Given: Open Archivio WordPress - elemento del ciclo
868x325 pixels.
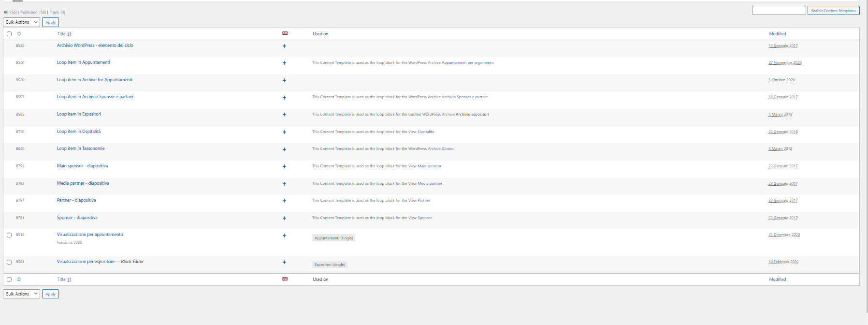Looking at the screenshot, I should pos(95,45).
